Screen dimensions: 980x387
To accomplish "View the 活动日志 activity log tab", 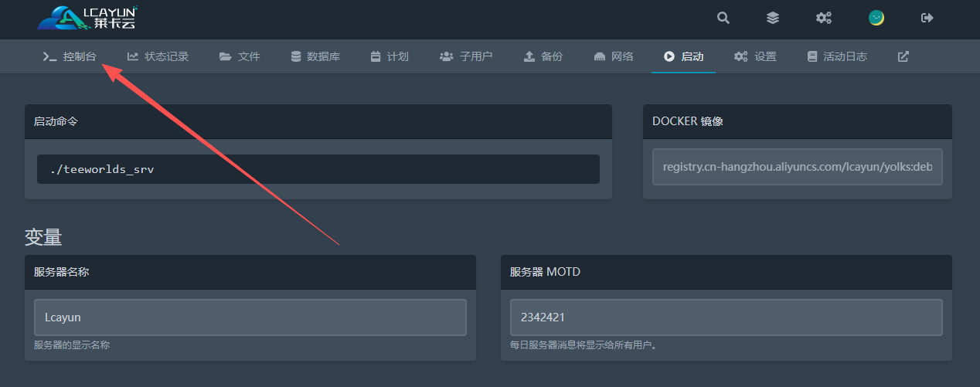I will point(836,56).
